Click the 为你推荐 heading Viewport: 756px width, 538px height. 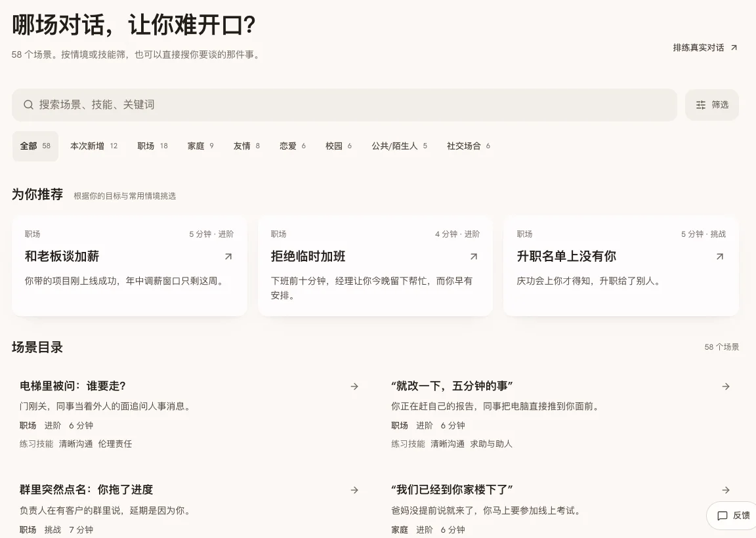[37, 194]
